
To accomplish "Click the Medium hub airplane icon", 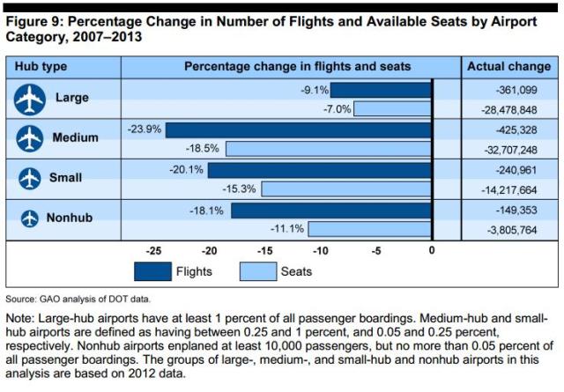I will [x=30, y=138].
